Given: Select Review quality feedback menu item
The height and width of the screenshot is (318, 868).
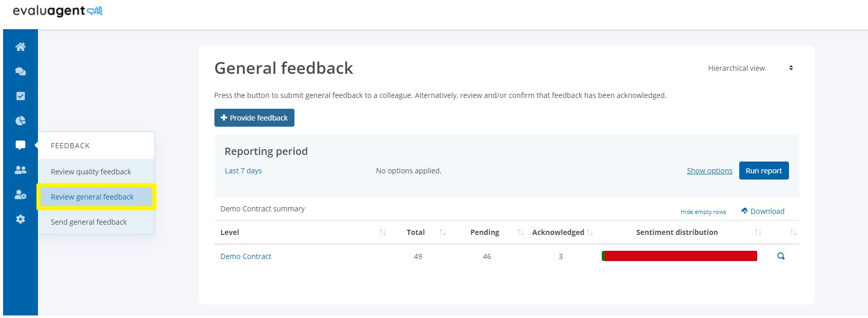Looking at the screenshot, I should (x=91, y=172).
